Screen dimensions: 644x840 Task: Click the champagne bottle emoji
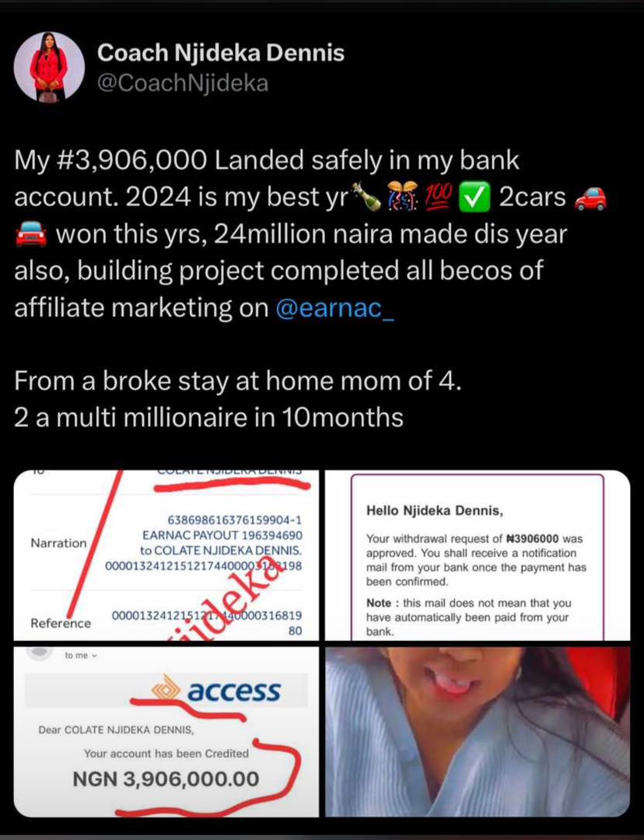(x=366, y=197)
